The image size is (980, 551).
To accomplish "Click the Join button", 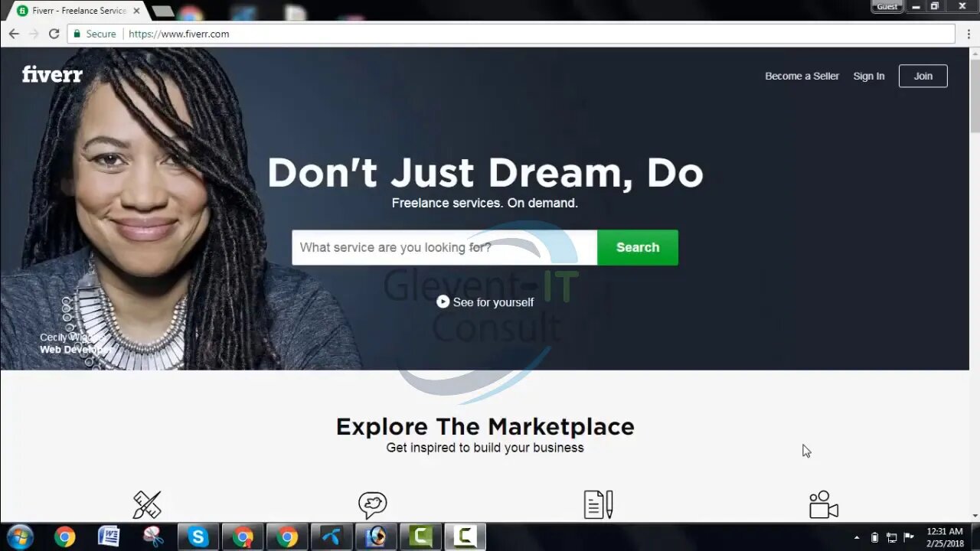I will coord(923,76).
